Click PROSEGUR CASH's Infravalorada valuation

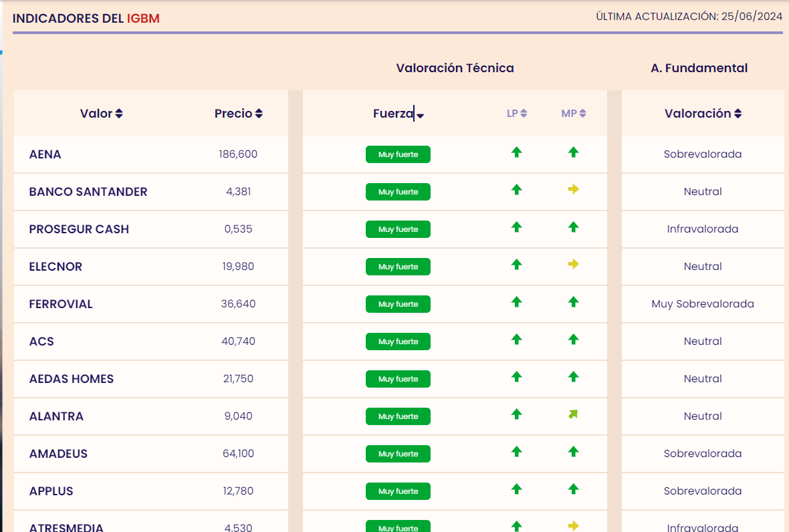pos(703,229)
